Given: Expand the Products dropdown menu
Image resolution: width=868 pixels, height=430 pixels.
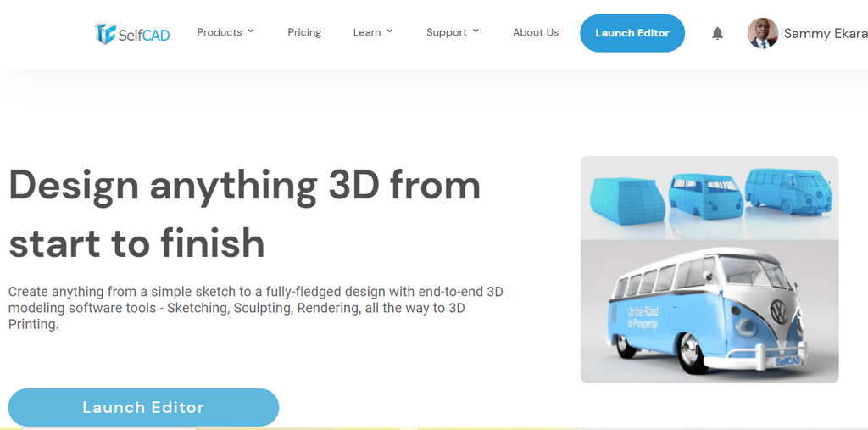Looking at the screenshot, I should tap(225, 32).
